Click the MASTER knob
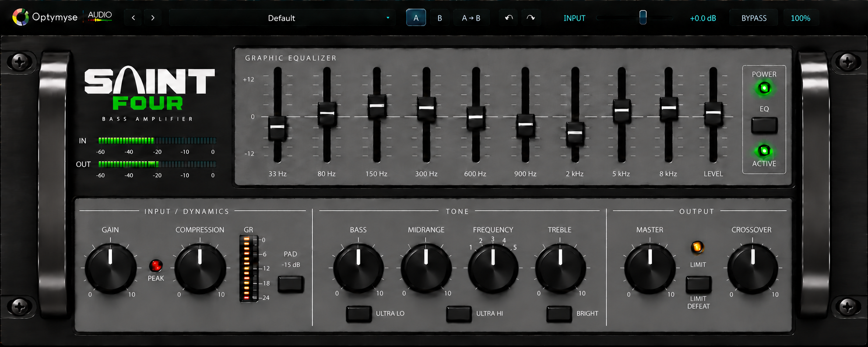The image size is (868, 347). 650,268
